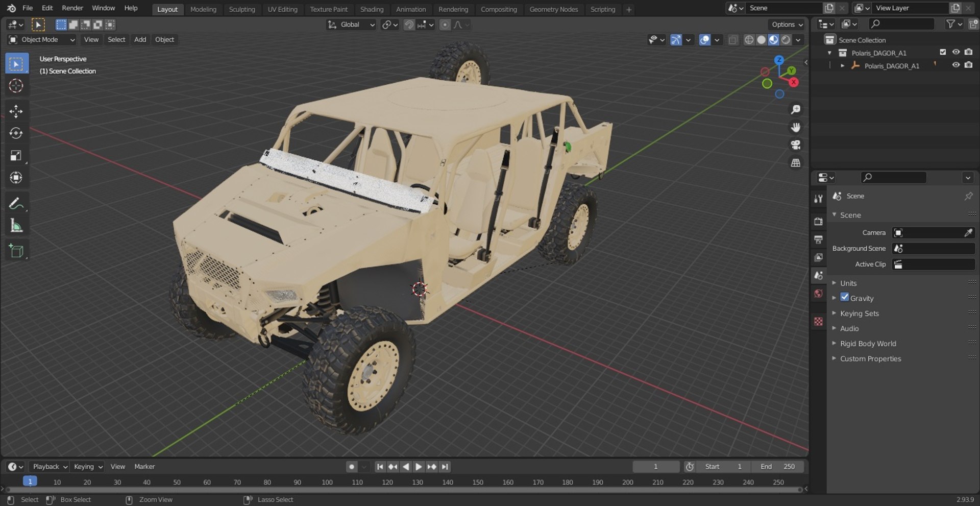Select the Annotate tool
Screen dimensions: 980x506
click(16, 203)
